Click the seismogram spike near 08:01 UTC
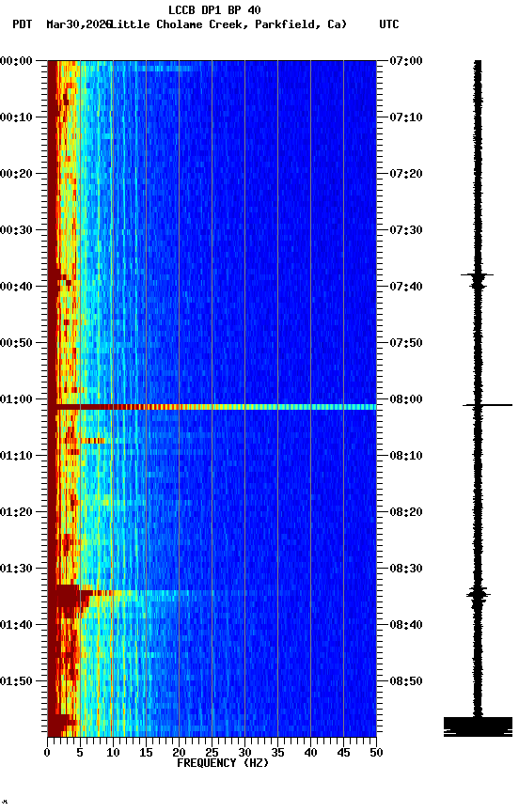Viewport: 519px width, 812px height. click(x=487, y=405)
